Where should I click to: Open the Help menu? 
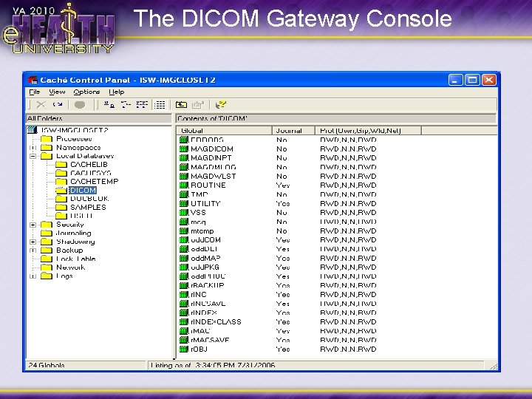pyautogui.click(x=117, y=92)
